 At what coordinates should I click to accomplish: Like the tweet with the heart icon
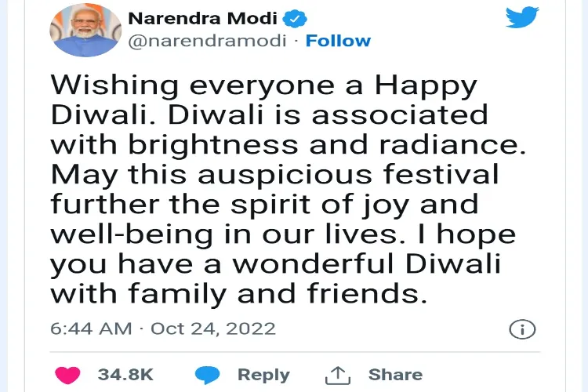[67, 375]
